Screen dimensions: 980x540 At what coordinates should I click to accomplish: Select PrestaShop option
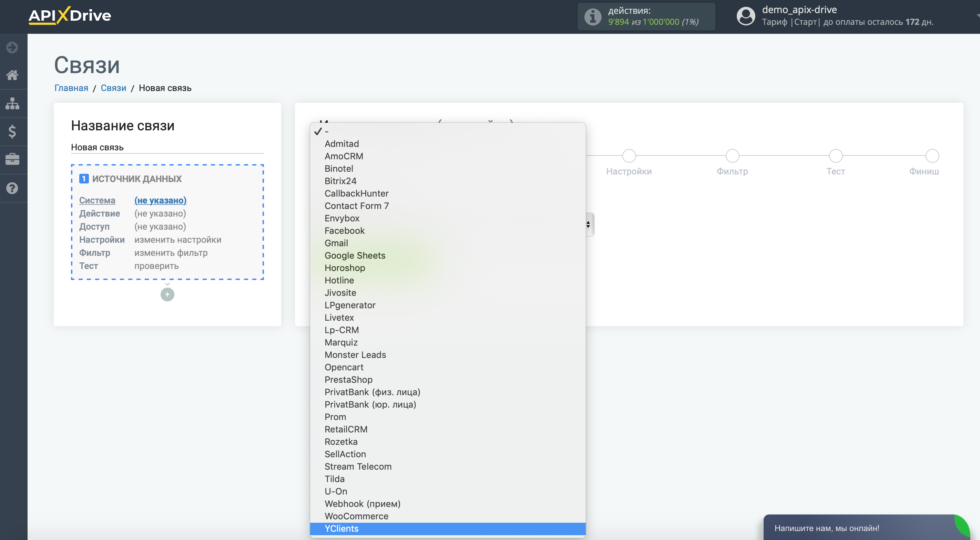pyautogui.click(x=448, y=380)
